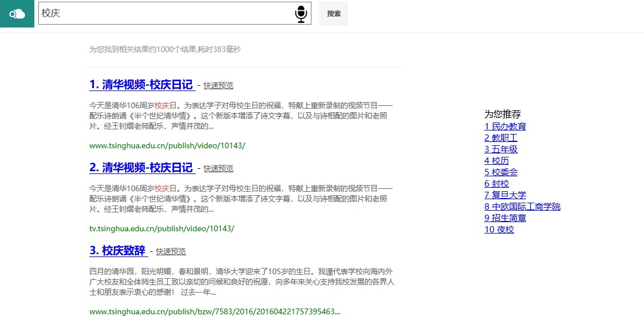Click the cloud search logo icon
This screenshot has height=316, width=644.
pyautogui.click(x=17, y=14)
